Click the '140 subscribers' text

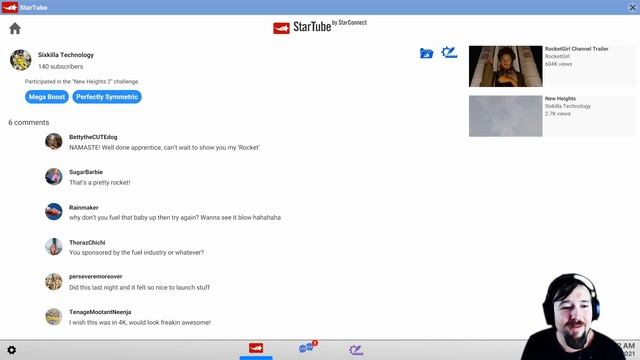click(60, 67)
